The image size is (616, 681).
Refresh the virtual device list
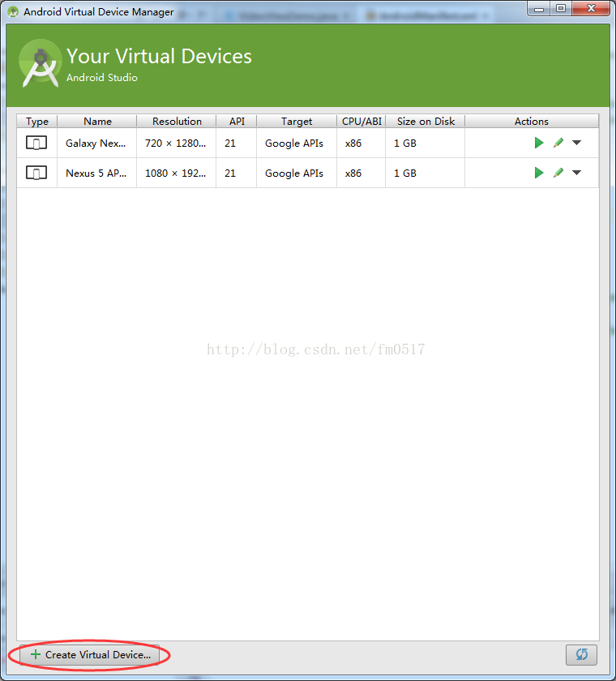[x=581, y=654]
